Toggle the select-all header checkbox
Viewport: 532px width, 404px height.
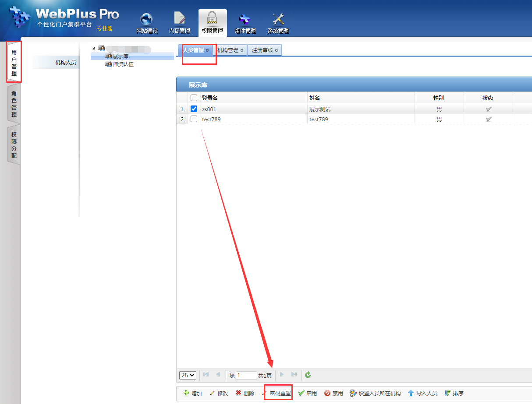[194, 98]
